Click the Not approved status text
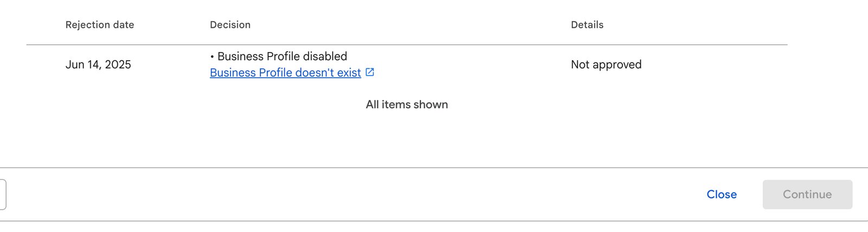 [606, 65]
